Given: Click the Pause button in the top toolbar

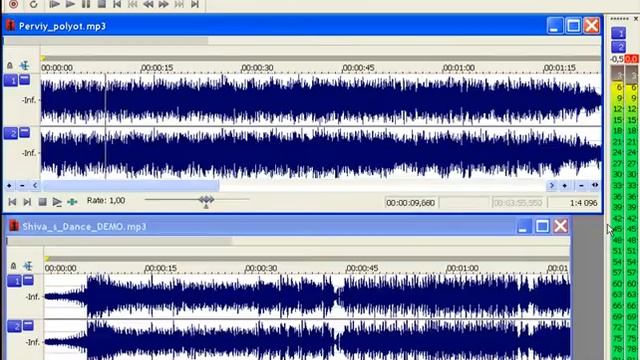Looking at the screenshot, I should pos(86,4).
